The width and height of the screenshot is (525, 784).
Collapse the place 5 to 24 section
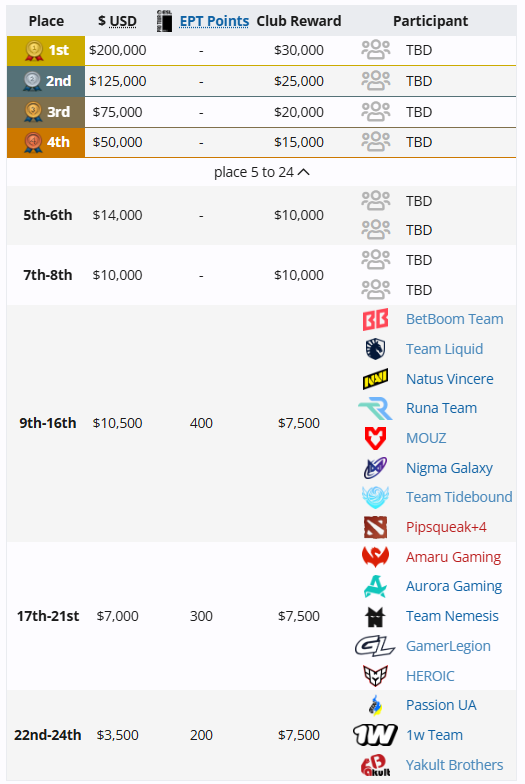pyautogui.click(x=262, y=172)
